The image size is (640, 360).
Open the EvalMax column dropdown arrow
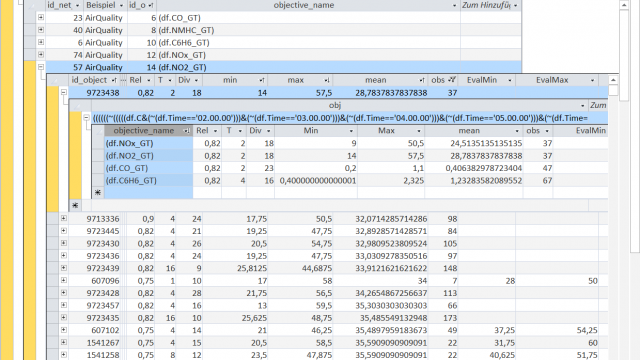592,80
